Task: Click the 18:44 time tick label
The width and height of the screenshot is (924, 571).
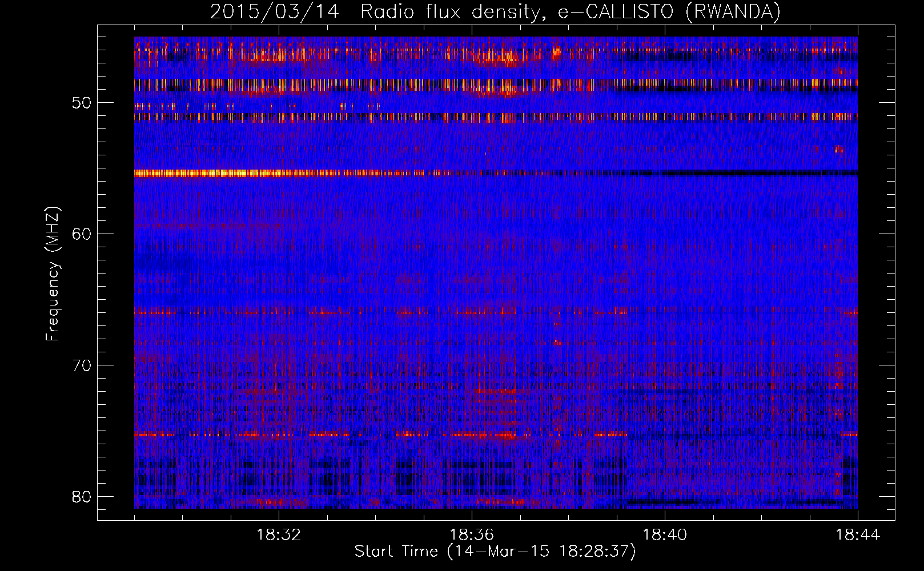Action: pos(858,535)
